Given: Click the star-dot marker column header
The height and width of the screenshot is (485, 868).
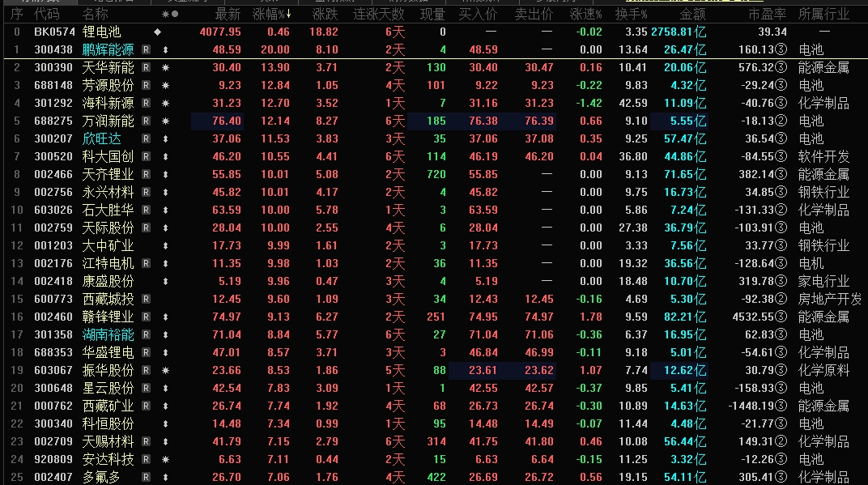Looking at the screenshot, I should pos(170,14).
